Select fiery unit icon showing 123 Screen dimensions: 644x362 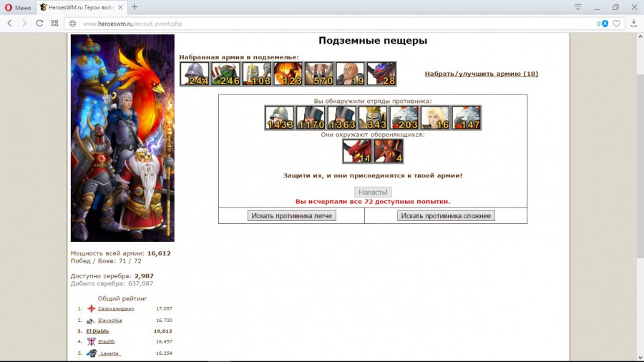[288, 74]
